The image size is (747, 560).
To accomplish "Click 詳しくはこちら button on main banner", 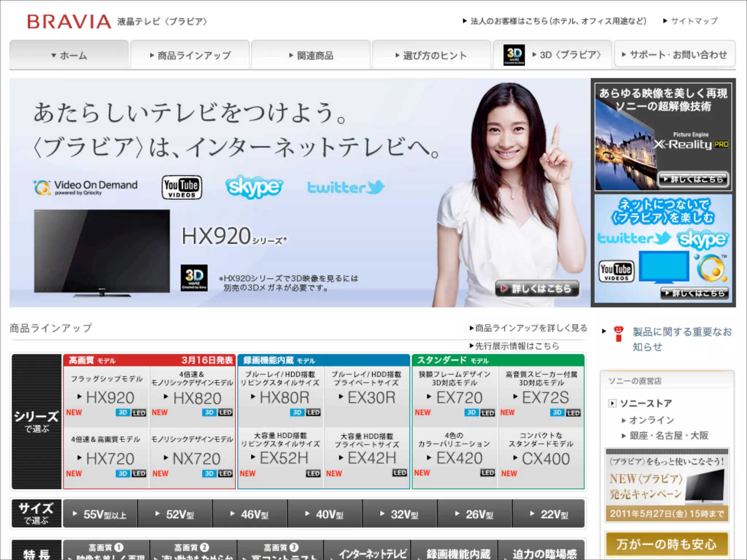I will point(537,289).
